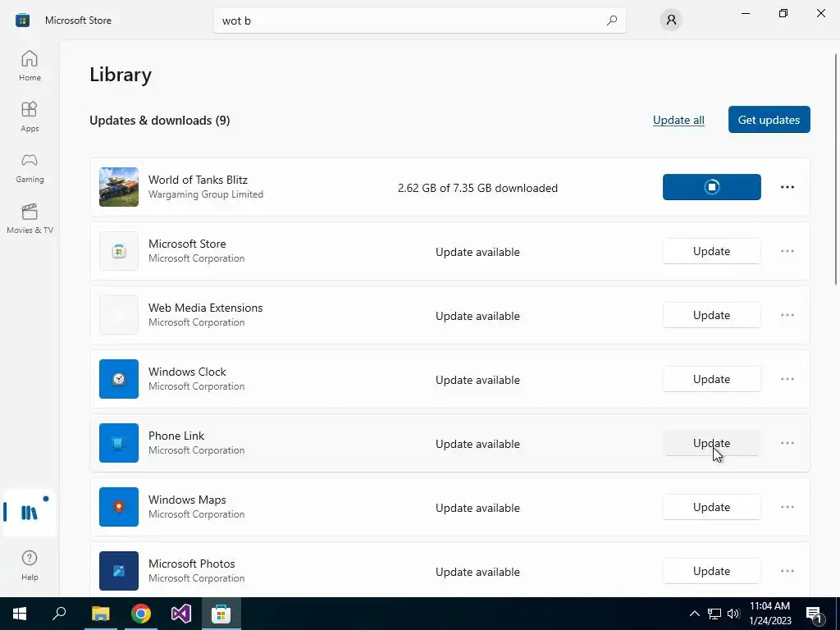Go to the Apps section
Screen dimensions: 840x630
(x=30, y=116)
